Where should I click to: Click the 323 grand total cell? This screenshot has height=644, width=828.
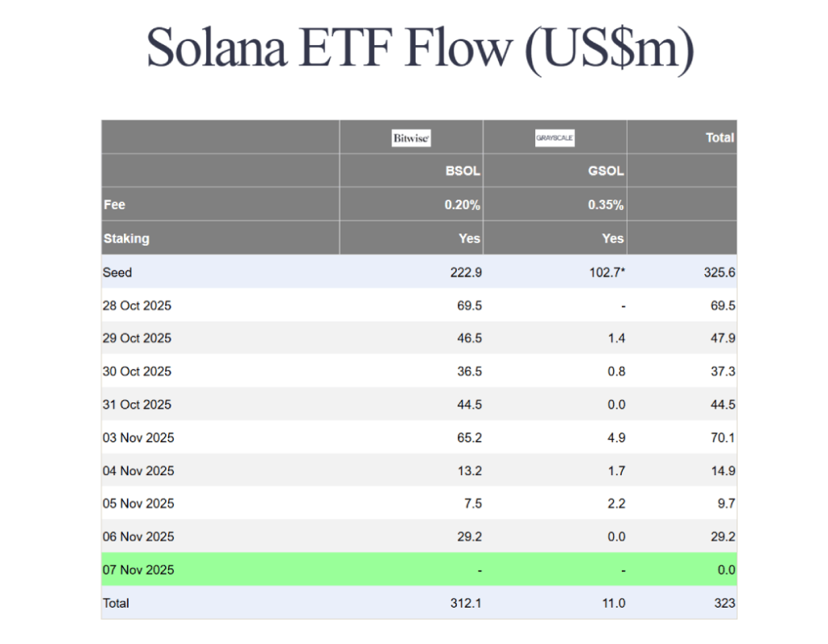click(x=724, y=603)
